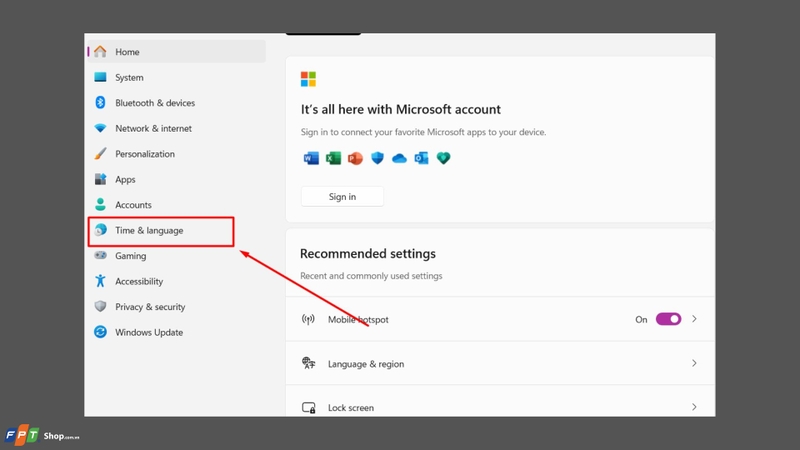Open Language & region row chevron
Screen dimensions: 800x450
[x=694, y=363]
